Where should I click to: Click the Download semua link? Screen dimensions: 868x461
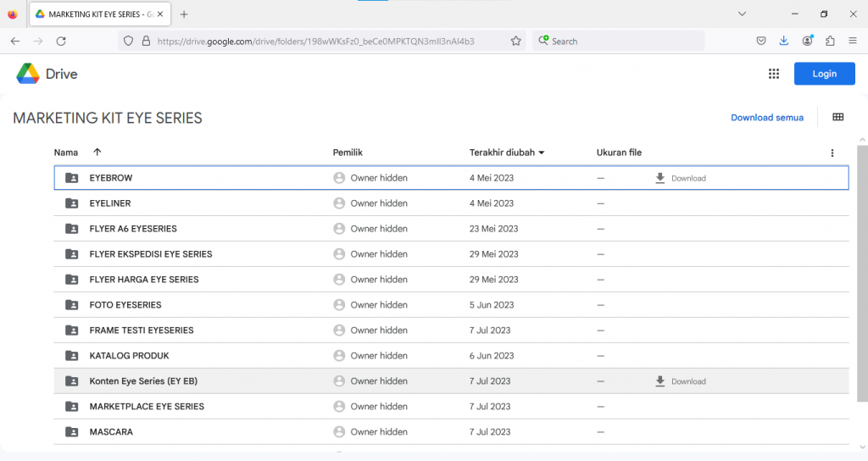766,118
